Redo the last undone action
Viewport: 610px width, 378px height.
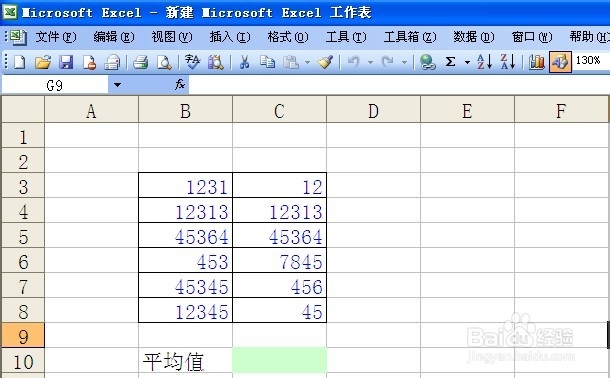coord(387,62)
